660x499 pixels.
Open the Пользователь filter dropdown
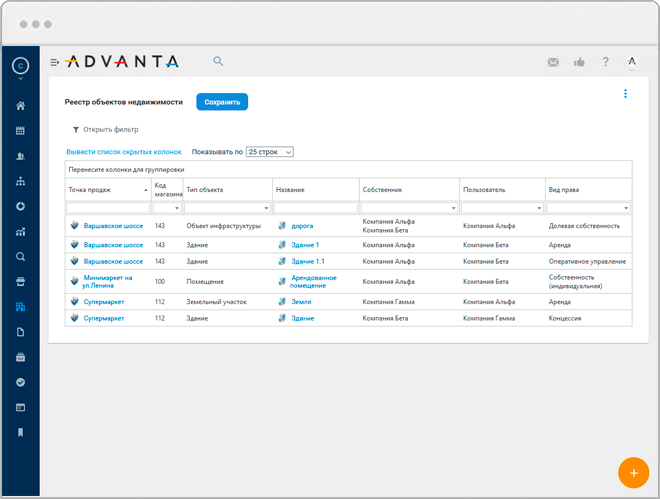539,208
